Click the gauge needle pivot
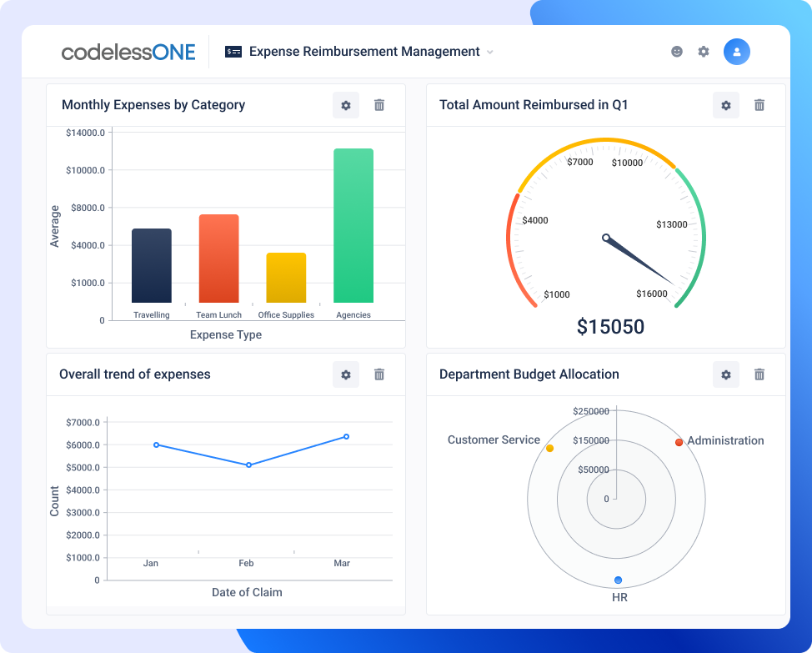The width and height of the screenshot is (812, 653). click(x=606, y=238)
